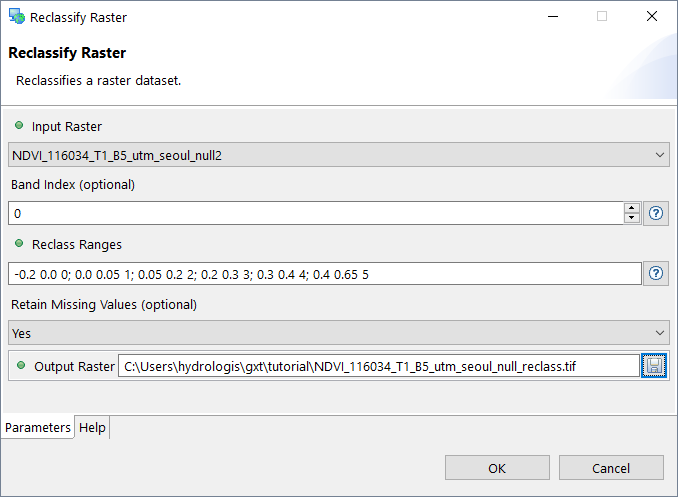Select the Parameters tab
Image resolution: width=678 pixels, height=497 pixels.
(x=38, y=428)
